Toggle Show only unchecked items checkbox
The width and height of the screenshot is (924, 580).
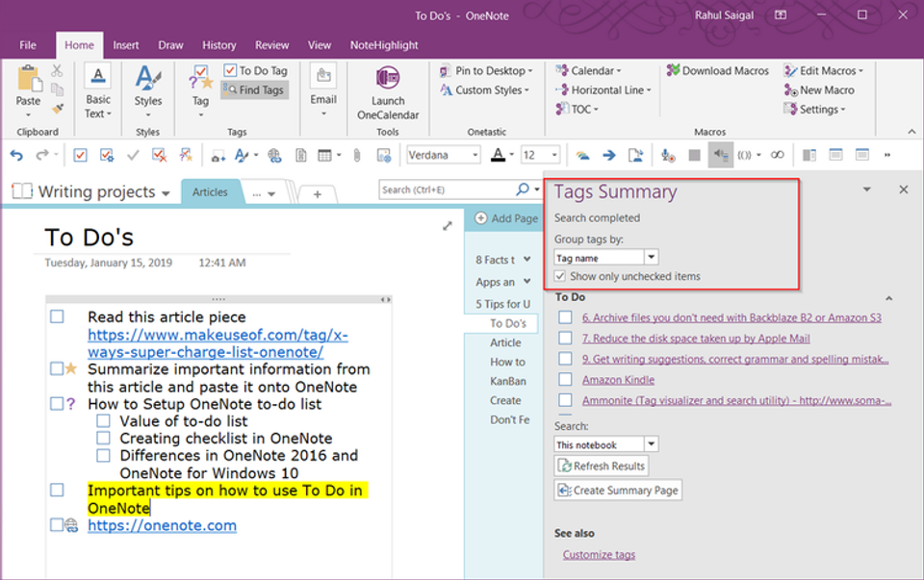[x=560, y=276]
